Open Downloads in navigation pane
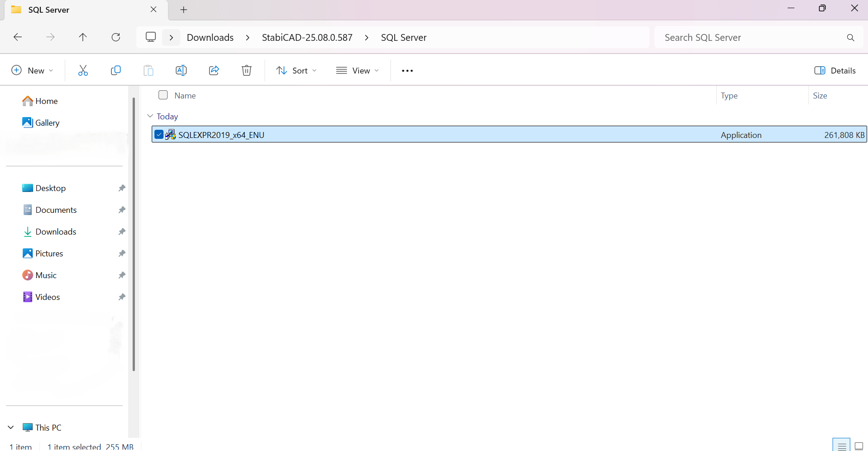 (x=50, y=231)
